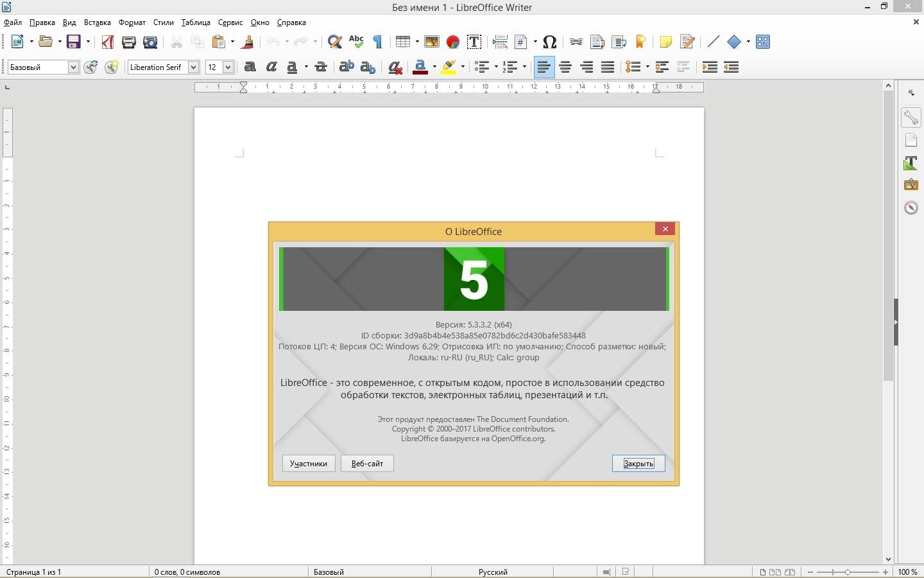This screenshot has width=924, height=578.
Task: Expand Insert Table dropdown arrow
Action: [x=417, y=42]
